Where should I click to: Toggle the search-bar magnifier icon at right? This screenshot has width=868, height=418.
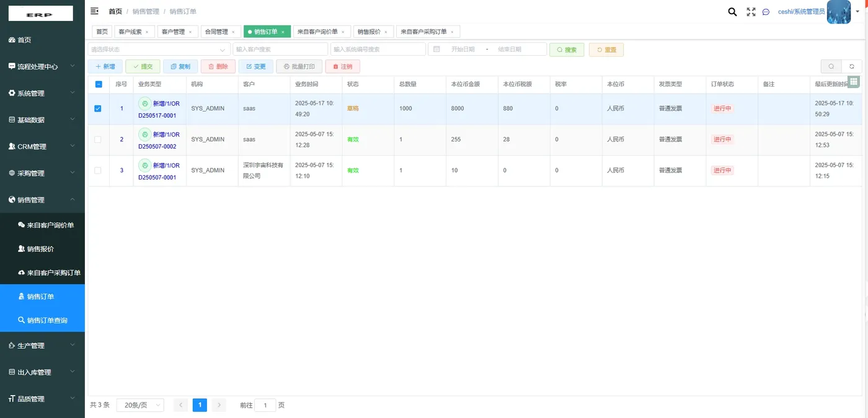pyautogui.click(x=831, y=66)
